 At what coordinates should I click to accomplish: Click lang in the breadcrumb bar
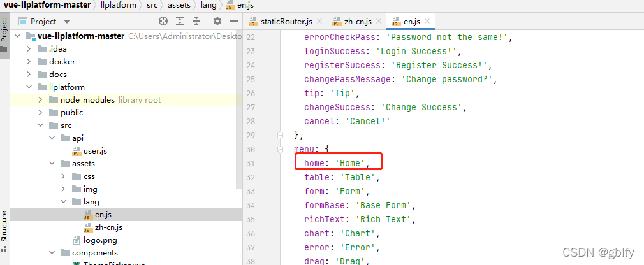point(209,5)
